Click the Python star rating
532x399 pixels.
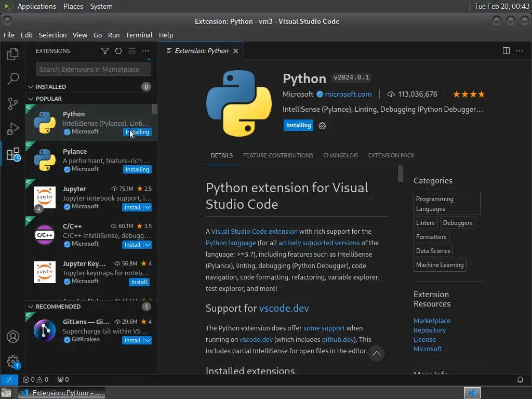tap(469, 95)
